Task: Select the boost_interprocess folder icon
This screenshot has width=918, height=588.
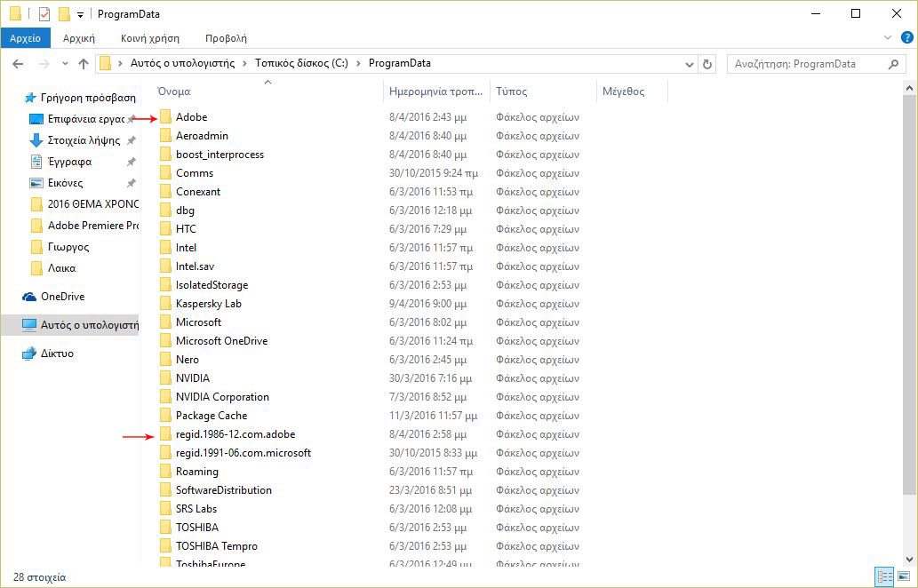Action: pos(165,155)
